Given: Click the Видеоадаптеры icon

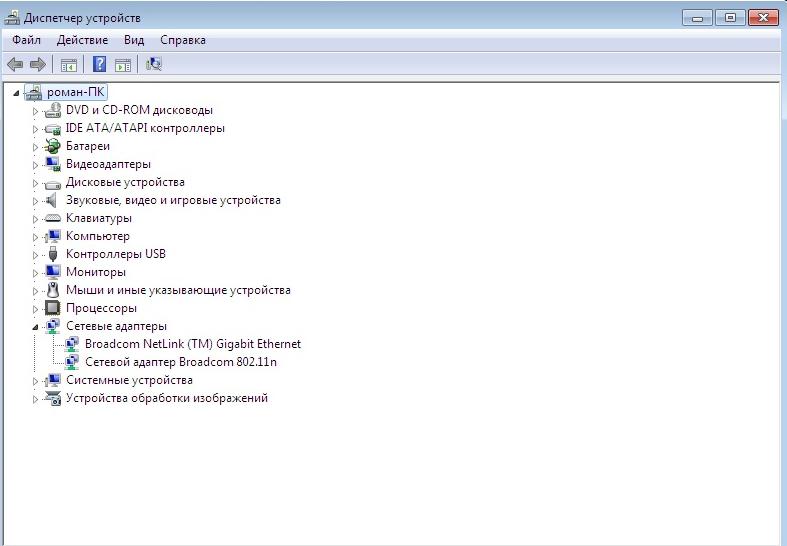Looking at the screenshot, I should [52, 165].
